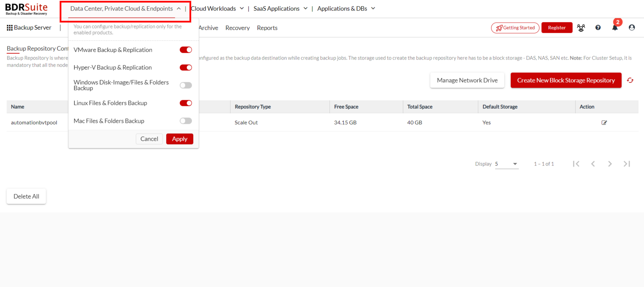This screenshot has width=644, height=287.
Task: Open the user account profile icon
Action: click(x=631, y=28)
